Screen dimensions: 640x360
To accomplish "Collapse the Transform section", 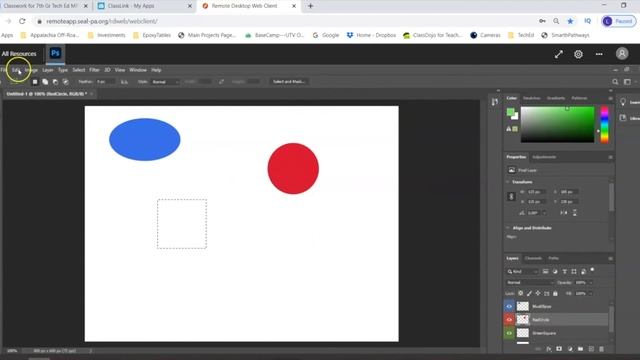I will click(508, 182).
